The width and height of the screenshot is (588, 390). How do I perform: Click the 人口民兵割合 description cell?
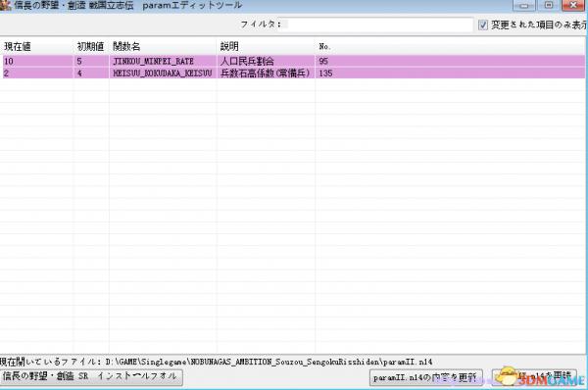point(266,61)
